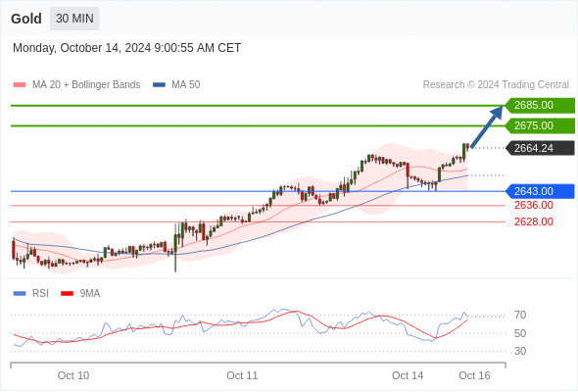Screen dimensions: 578x392
Task: Toggle the RSI legend entry
Action: click(31, 294)
